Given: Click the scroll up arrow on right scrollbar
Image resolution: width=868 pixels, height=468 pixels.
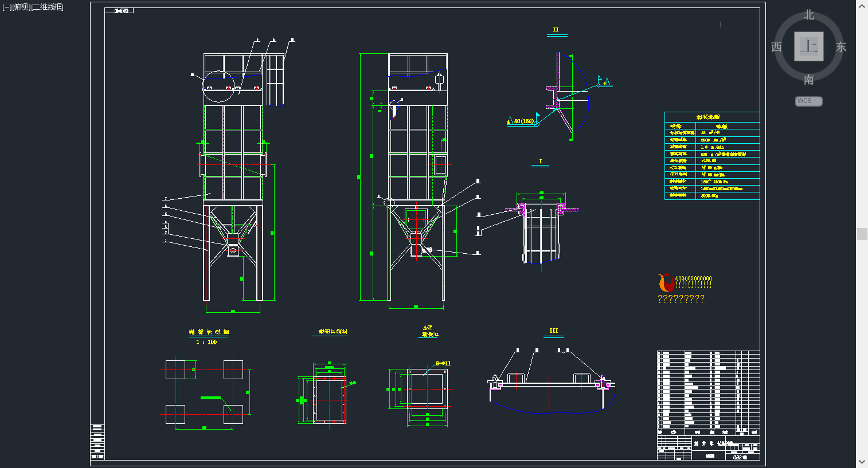Looking at the screenshot, I should click(862, 6).
